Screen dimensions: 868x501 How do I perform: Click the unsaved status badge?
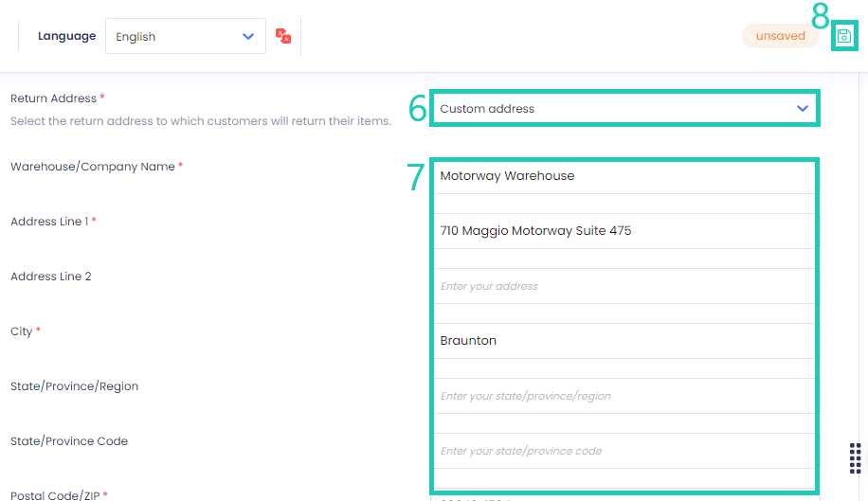(781, 36)
